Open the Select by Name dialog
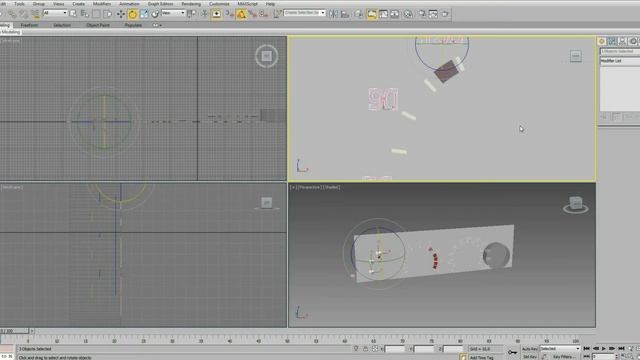 [x=84, y=14]
